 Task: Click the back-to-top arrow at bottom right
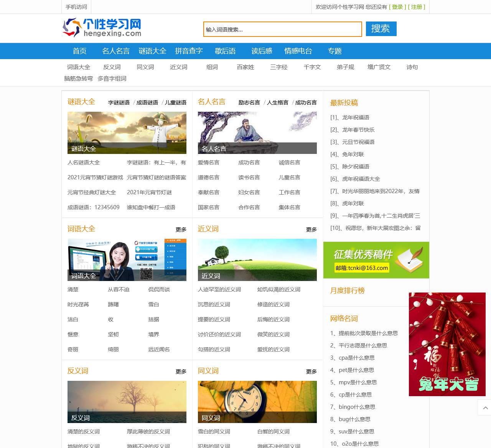[485, 408]
